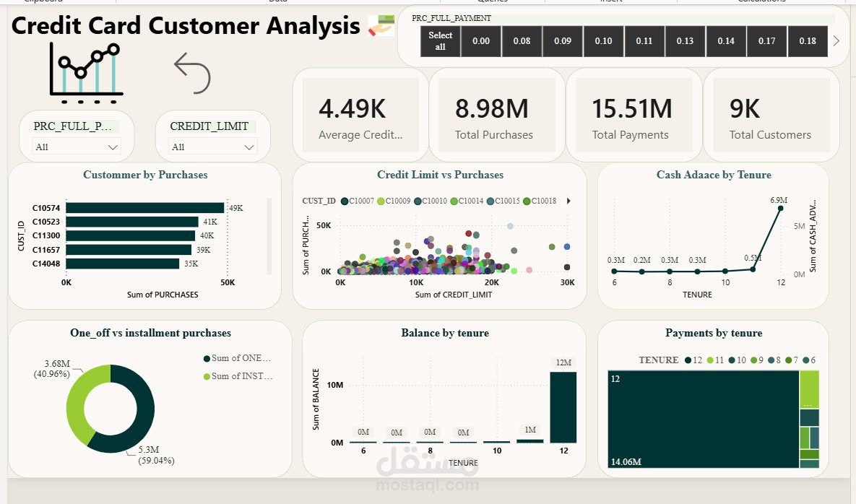This screenshot has height=504, width=856.
Task: Click the credit card hand icon beside title
Action: (x=381, y=26)
